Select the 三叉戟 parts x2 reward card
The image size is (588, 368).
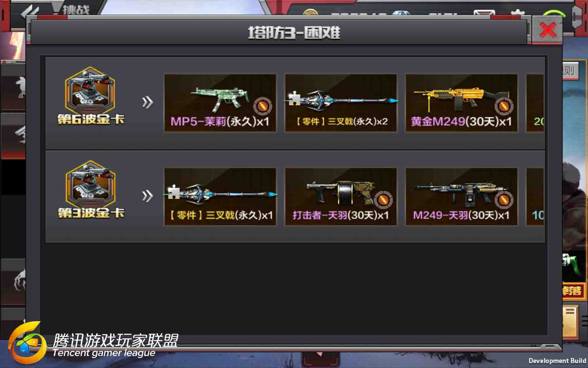tap(341, 103)
